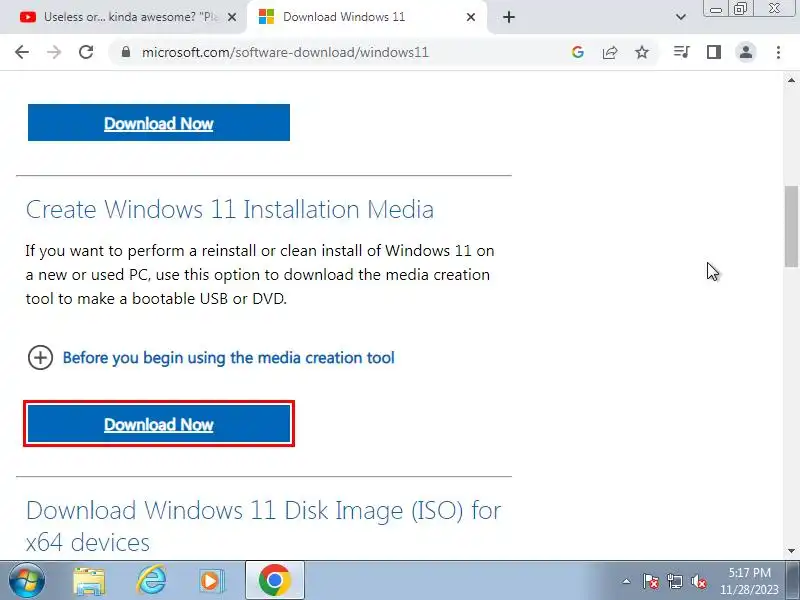Click the padlock site info icon
This screenshot has width=800, height=600.
point(126,52)
